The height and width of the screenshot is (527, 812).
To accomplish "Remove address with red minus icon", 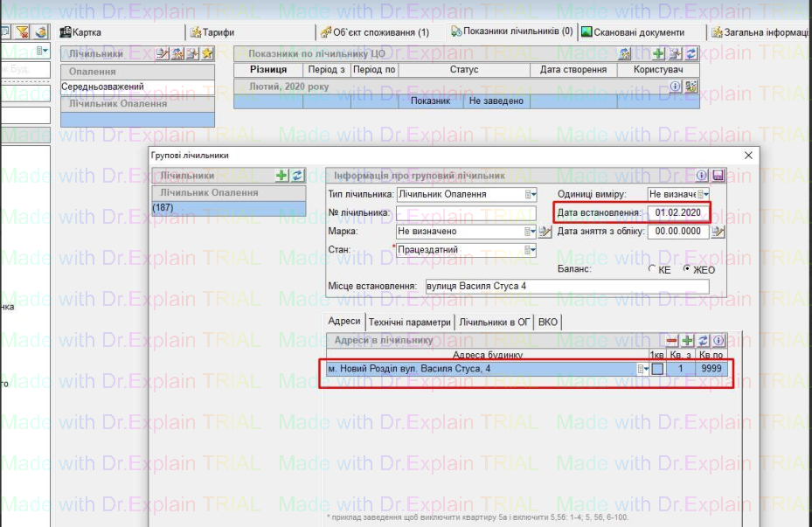I will pyautogui.click(x=672, y=340).
